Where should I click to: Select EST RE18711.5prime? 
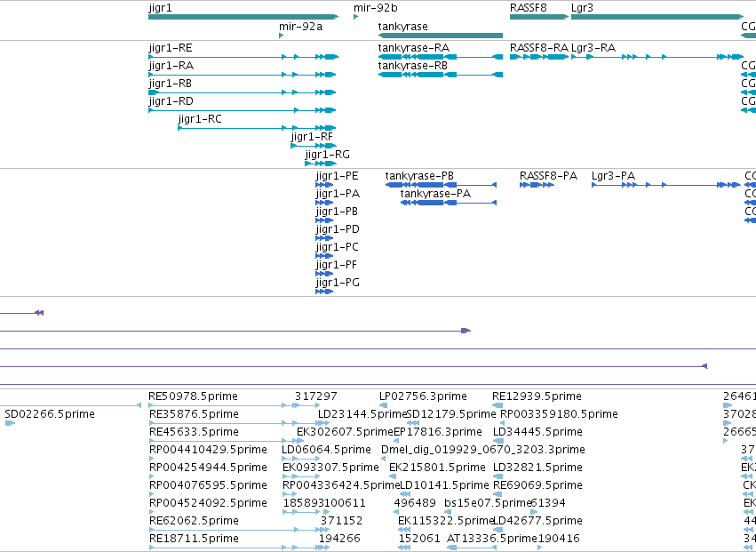pyautogui.click(x=194, y=540)
